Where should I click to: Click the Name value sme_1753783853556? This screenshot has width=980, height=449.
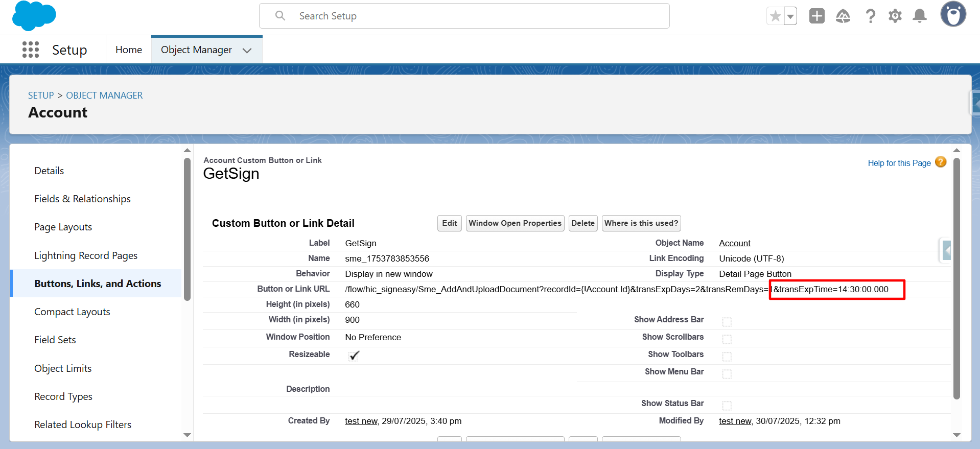[x=387, y=258]
